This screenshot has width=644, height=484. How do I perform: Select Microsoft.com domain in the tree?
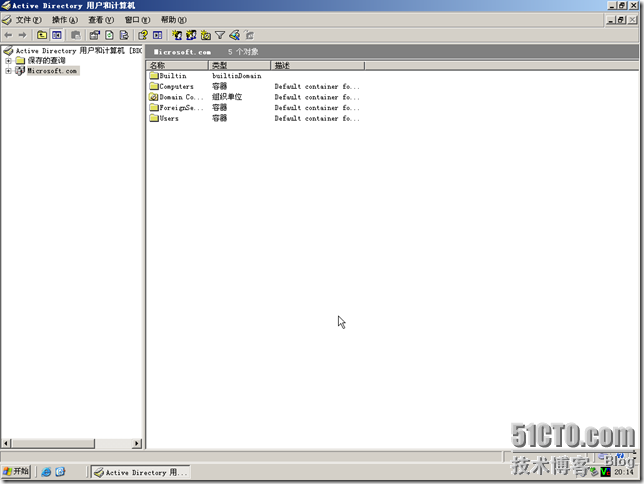[52, 71]
